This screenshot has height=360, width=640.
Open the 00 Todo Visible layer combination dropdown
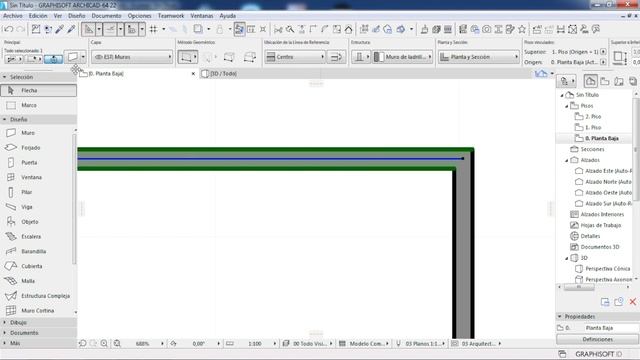[x=308, y=344]
